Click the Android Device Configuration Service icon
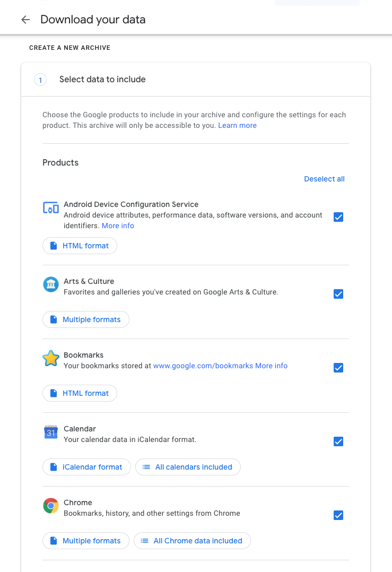392x572 pixels. pos(50,208)
